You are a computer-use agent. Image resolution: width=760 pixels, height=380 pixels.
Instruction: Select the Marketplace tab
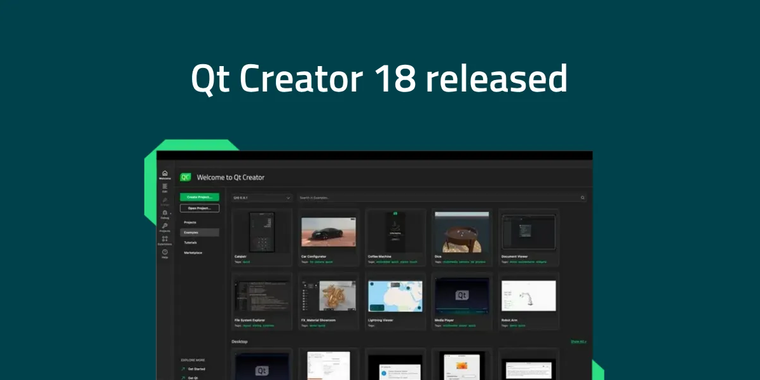(x=193, y=253)
